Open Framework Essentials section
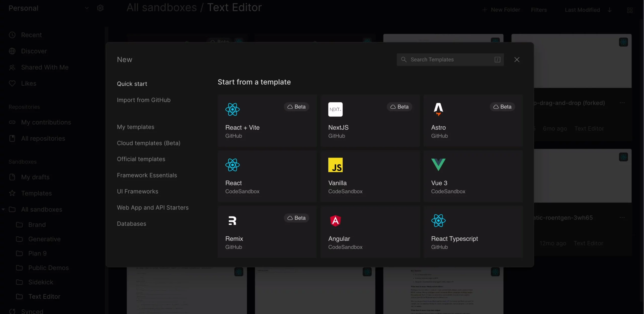The width and height of the screenshot is (644, 314). (147, 175)
